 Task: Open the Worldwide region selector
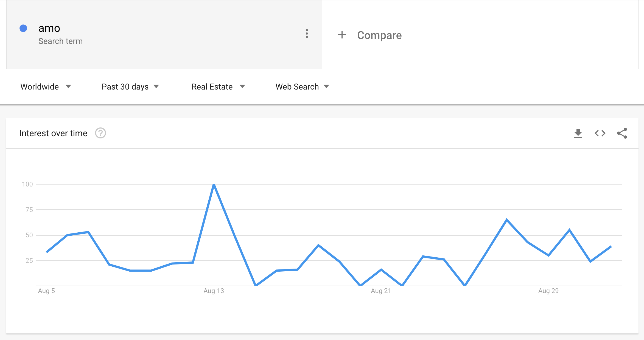(x=40, y=87)
